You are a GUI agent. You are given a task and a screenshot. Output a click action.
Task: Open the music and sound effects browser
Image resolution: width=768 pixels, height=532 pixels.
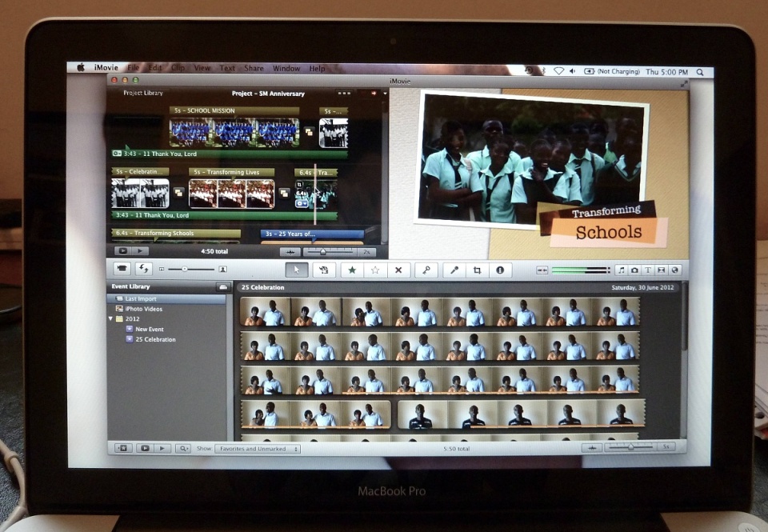click(x=621, y=270)
